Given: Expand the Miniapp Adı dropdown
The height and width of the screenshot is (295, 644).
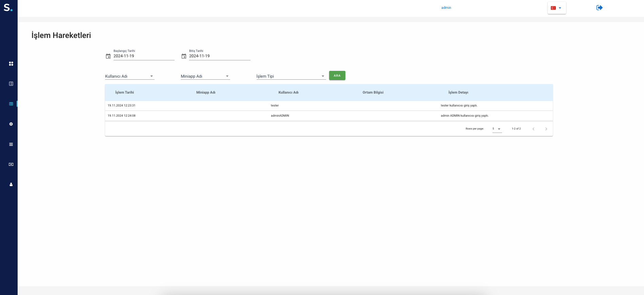Looking at the screenshot, I should coord(205,76).
